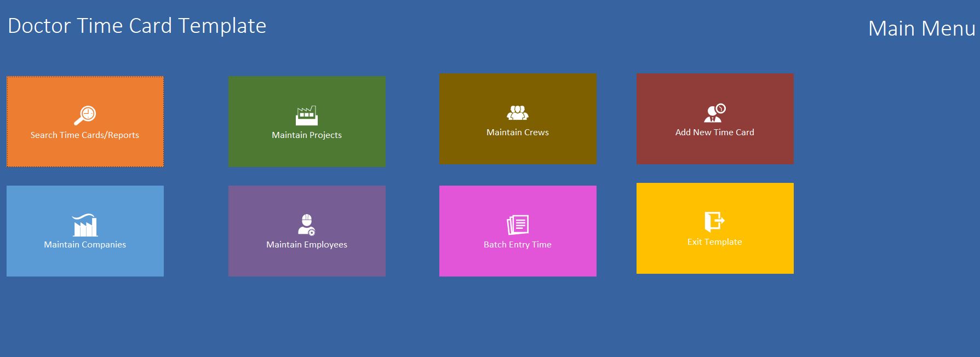Click the exit door arrow icon
Screen dimensions: 980x357
pyautogui.click(x=715, y=222)
